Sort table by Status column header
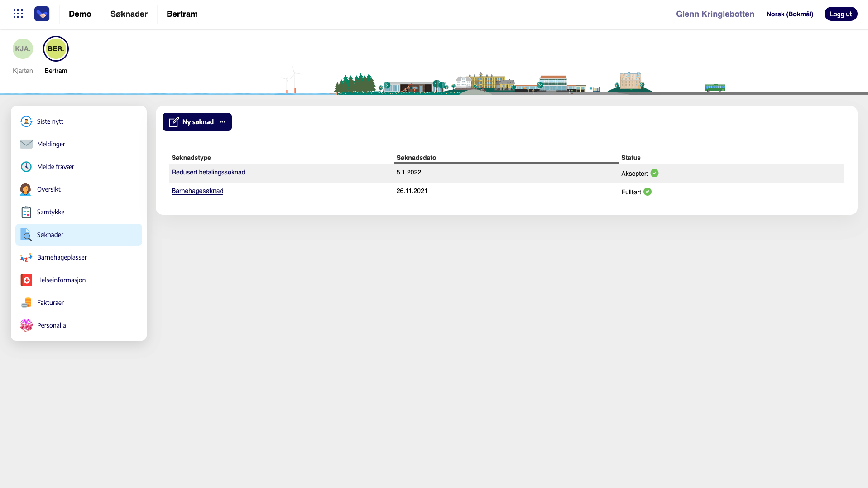This screenshot has width=868, height=488. [x=631, y=158]
